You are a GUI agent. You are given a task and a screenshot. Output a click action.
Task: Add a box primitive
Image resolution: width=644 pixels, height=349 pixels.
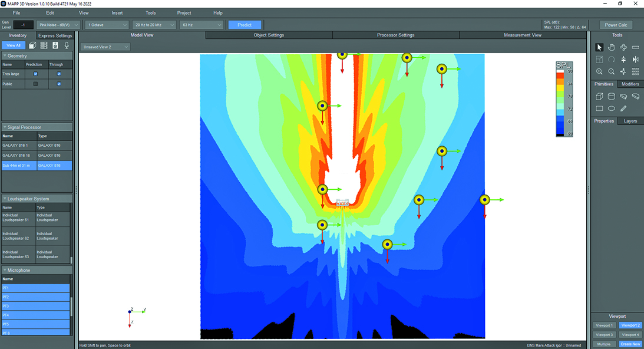tap(599, 97)
